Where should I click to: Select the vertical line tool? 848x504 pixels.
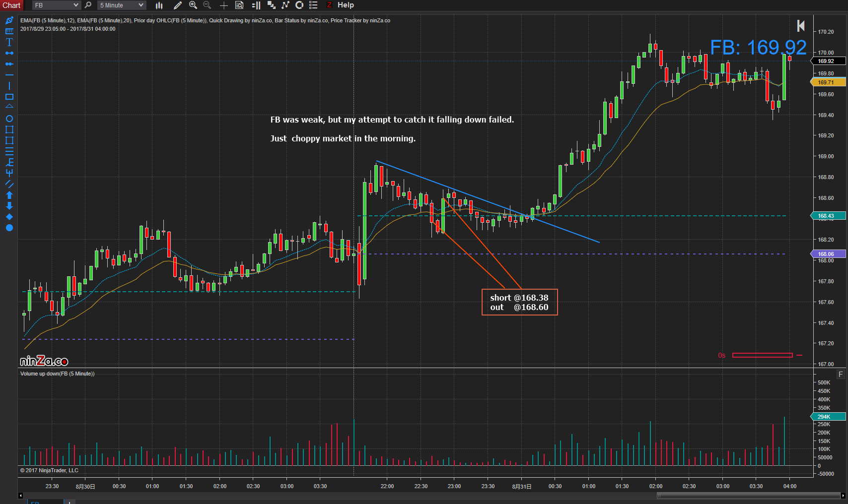pyautogui.click(x=9, y=86)
